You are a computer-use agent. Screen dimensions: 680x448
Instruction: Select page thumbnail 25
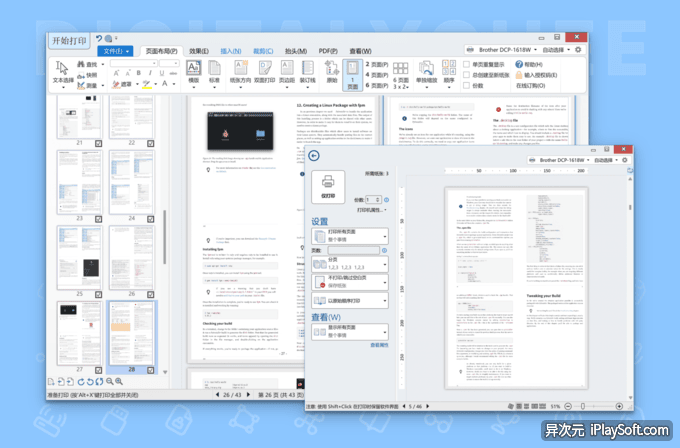[79, 257]
